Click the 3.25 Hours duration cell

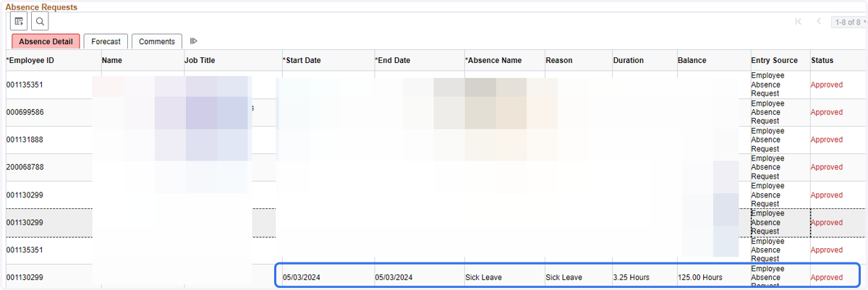pos(631,277)
